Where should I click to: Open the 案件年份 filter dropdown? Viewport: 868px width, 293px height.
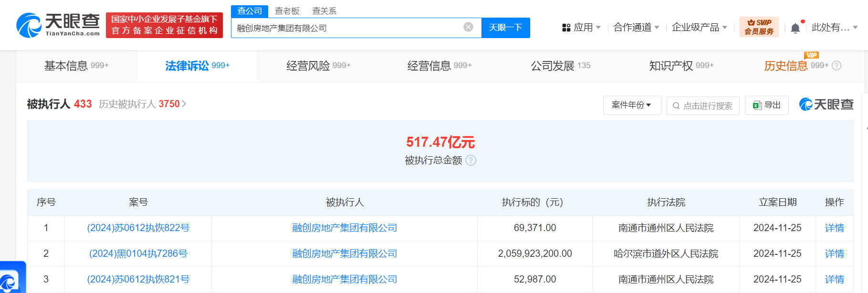pos(632,105)
